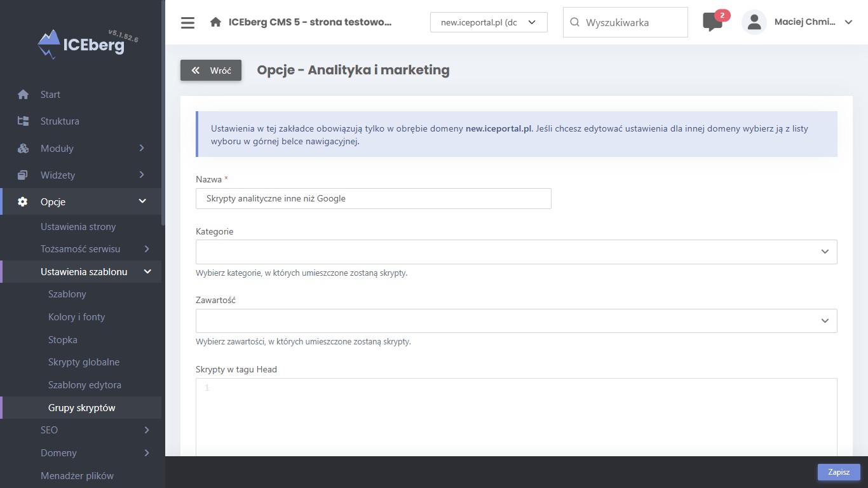Screen dimensions: 868x488
Task: Click the Wyszukiwarka search field
Action: pyautogui.click(x=625, y=22)
